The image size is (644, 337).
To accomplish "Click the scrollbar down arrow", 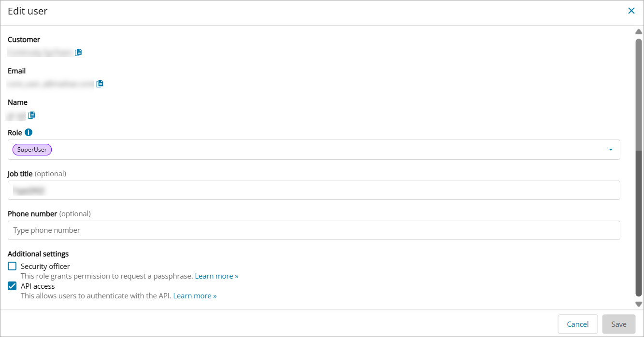I will pos(638,304).
